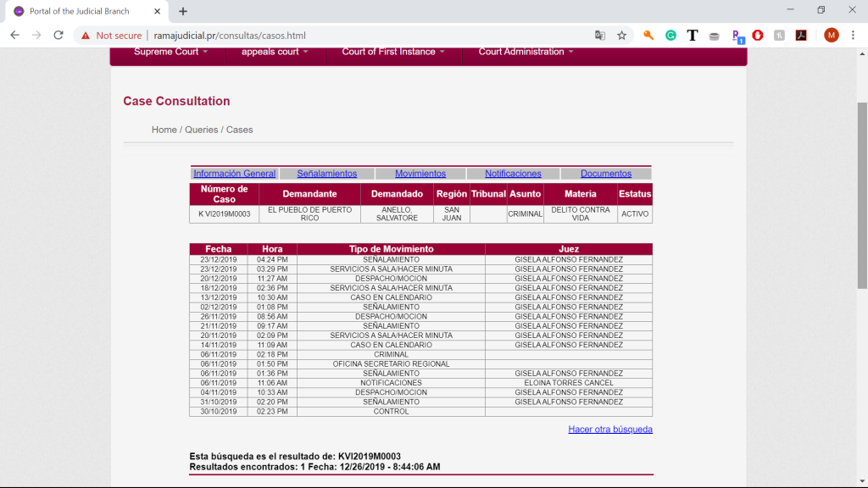Click the orange key extension icon
This screenshot has height=488, width=868.
(648, 36)
